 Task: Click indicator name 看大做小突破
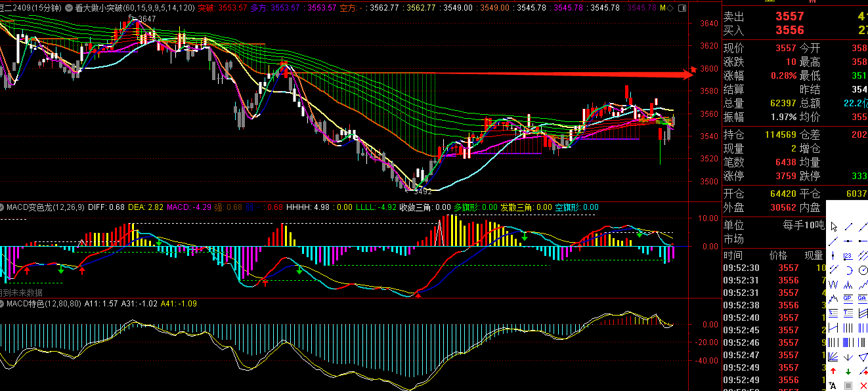(x=99, y=8)
